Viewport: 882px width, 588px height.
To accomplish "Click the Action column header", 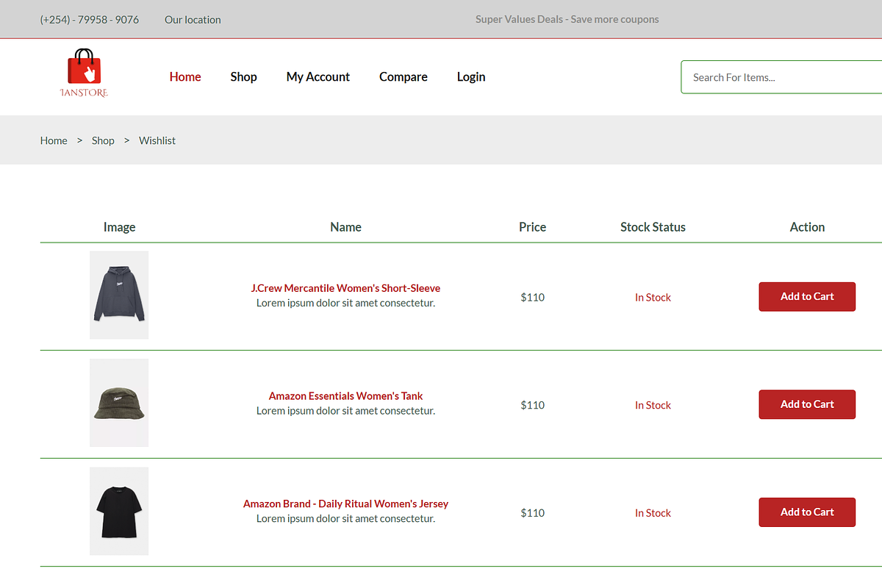I will (x=807, y=227).
